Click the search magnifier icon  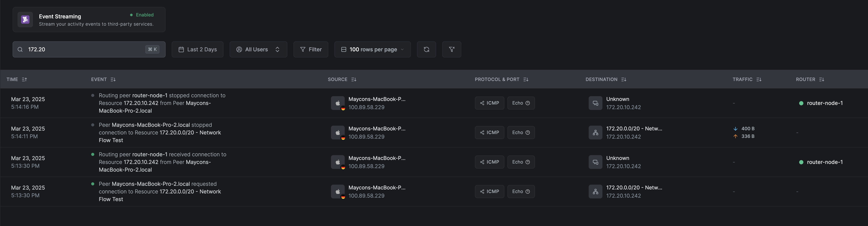pyautogui.click(x=20, y=50)
